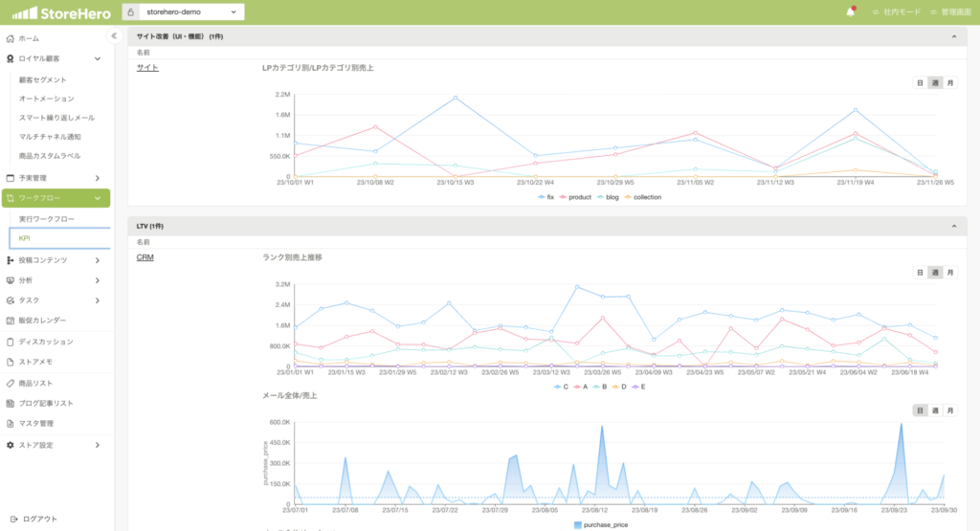This screenshot has width=980, height=531.
Task: Click the Discussion chat icon in the sidebar
Action: [x=11, y=342]
